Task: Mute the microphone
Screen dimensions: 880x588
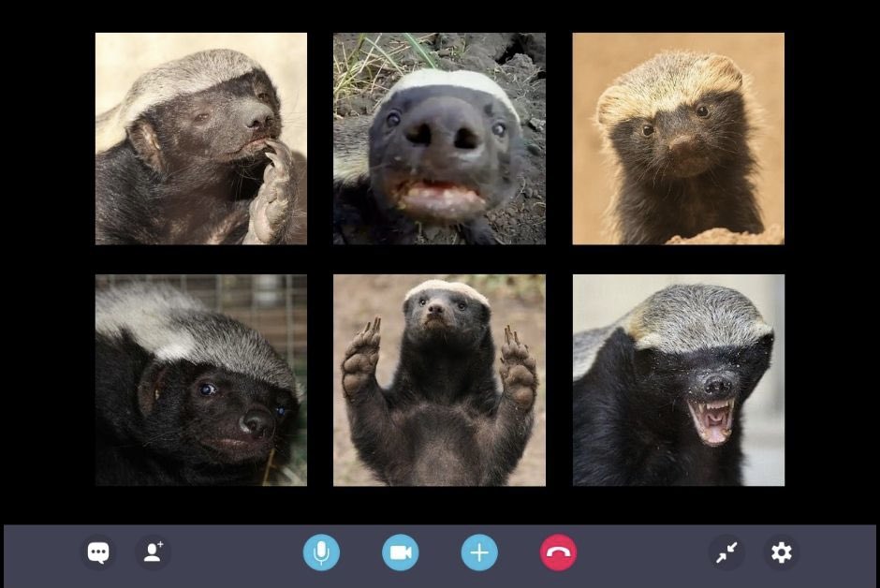Action: 321,552
